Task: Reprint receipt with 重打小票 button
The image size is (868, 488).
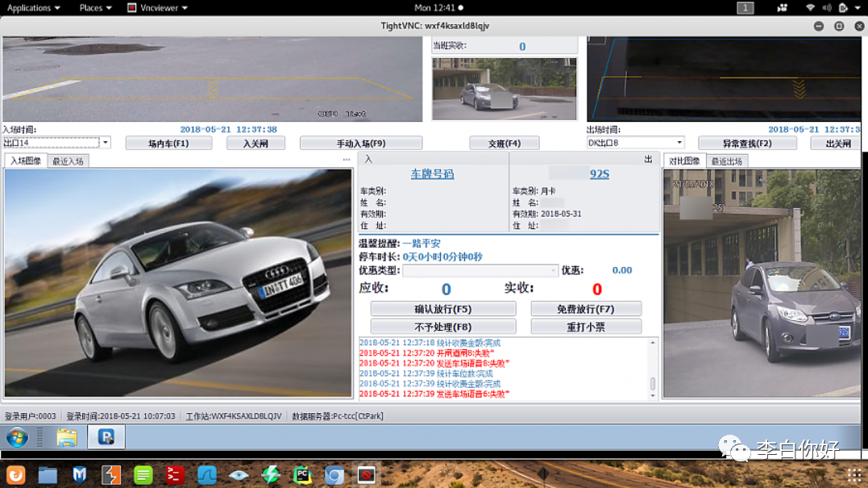Action: 586,327
